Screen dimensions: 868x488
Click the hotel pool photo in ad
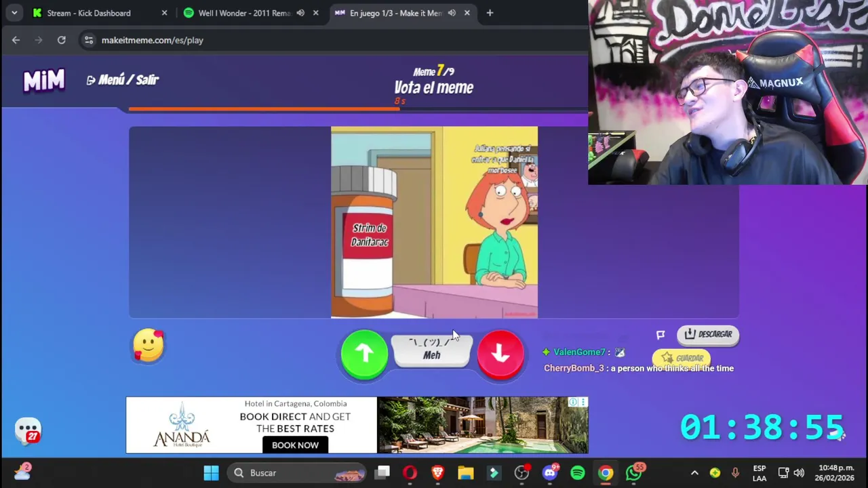[x=482, y=425]
